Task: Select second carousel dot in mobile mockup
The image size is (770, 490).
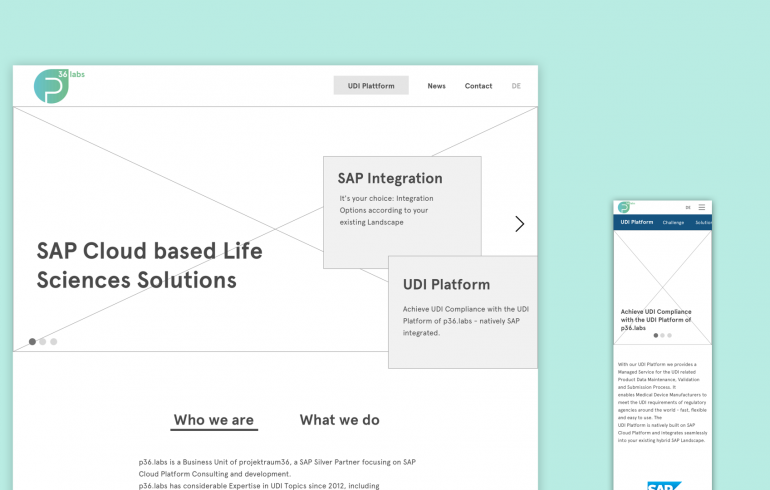Action: tap(662, 335)
